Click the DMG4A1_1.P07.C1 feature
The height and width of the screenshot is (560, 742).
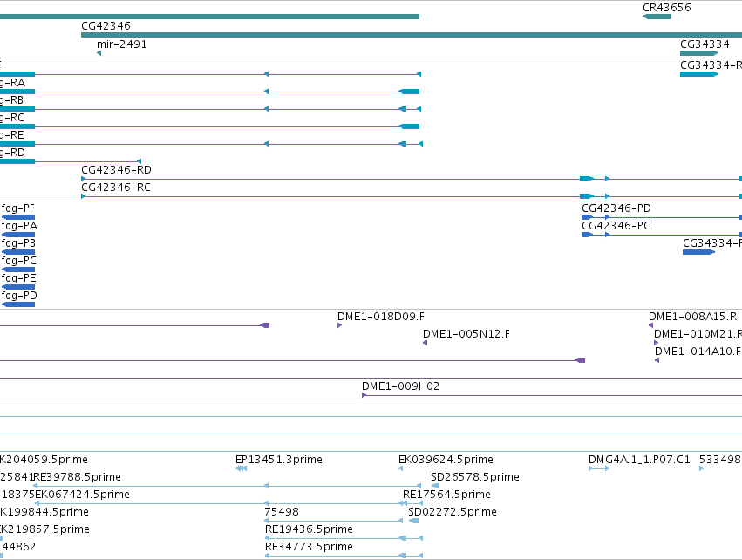pos(599,468)
